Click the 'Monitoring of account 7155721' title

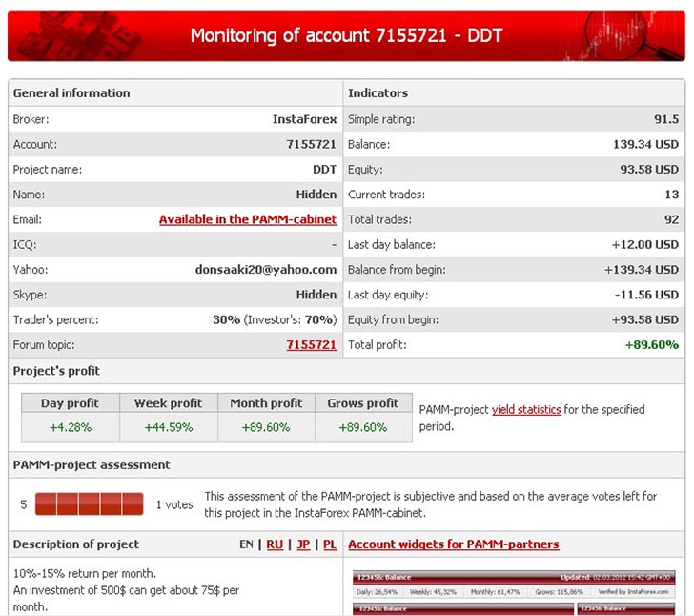[x=346, y=35]
